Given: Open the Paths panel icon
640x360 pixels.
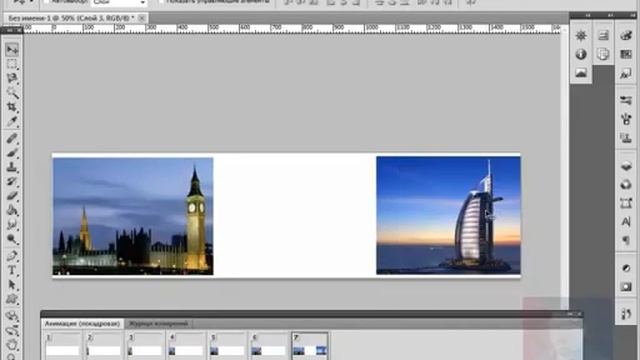Looking at the screenshot, I should coord(626,203).
